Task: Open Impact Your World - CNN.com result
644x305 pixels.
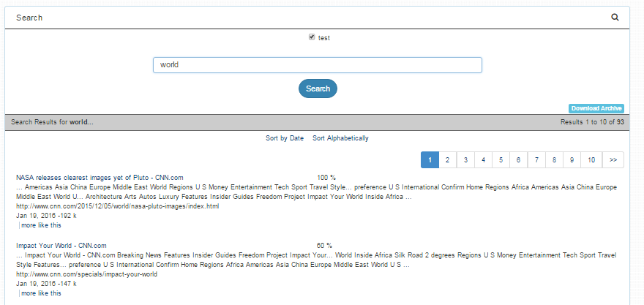Action: point(61,246)
